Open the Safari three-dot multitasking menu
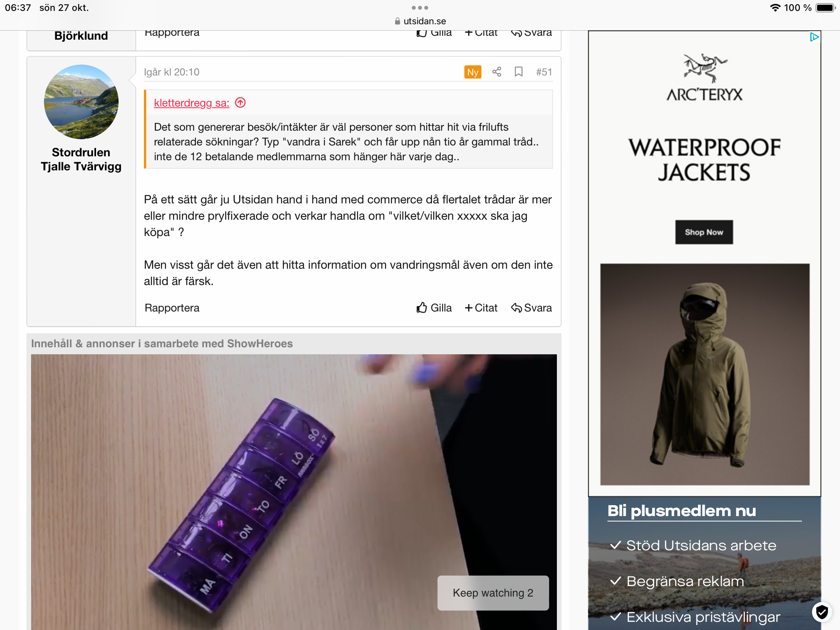 click(x=420, y=8)
